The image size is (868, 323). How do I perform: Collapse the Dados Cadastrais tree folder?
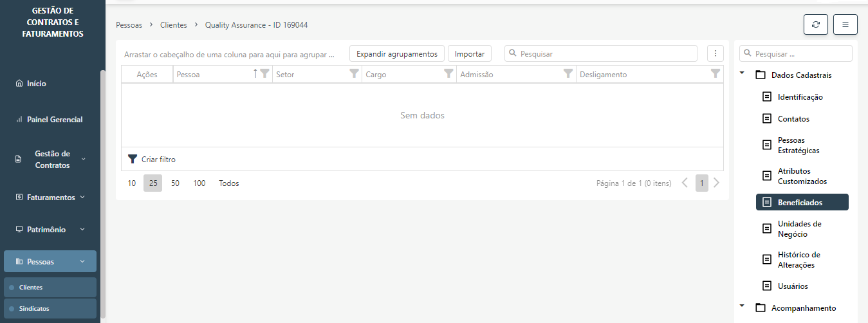[x=742, y=74]
